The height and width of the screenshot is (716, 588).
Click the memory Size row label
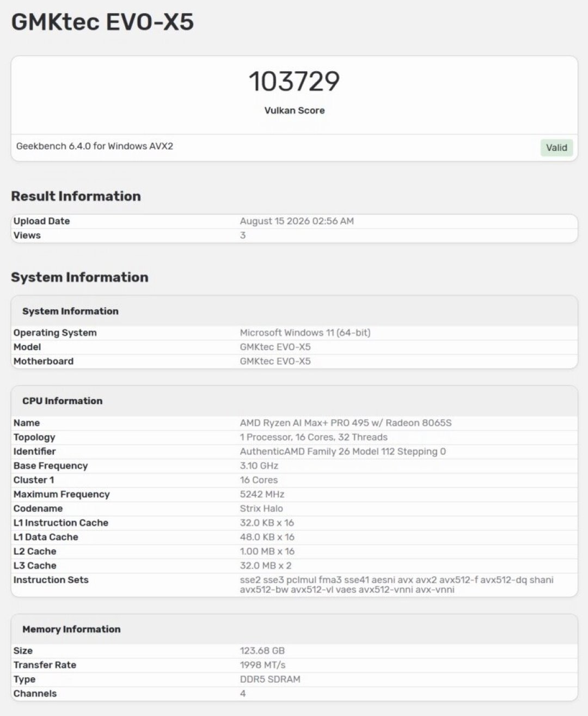23,651
